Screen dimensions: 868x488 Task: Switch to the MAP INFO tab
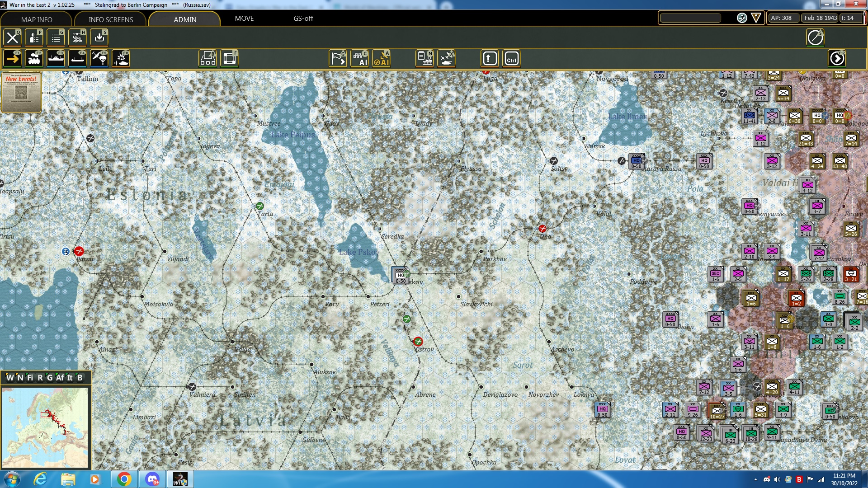point(37,19)
